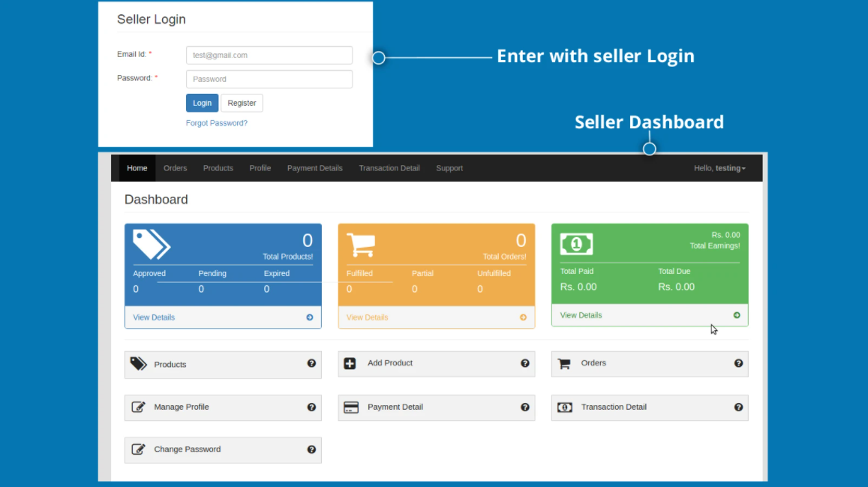Open Payment Details in the navbar
This screenshot has width=868, height=487.
pyautogui.click(x=315, y=168)
